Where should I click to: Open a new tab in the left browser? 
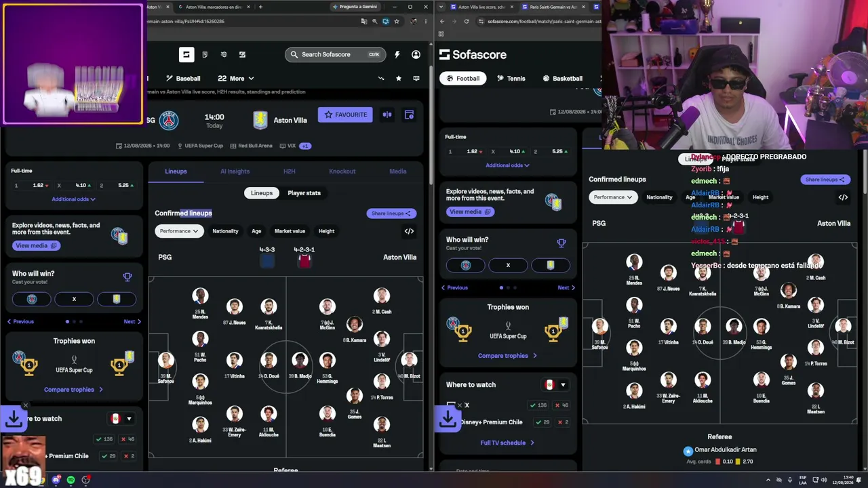(x=260, y=7)
